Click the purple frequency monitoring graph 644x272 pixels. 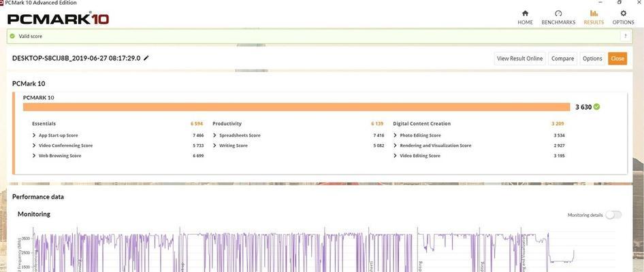coord(304,250)
